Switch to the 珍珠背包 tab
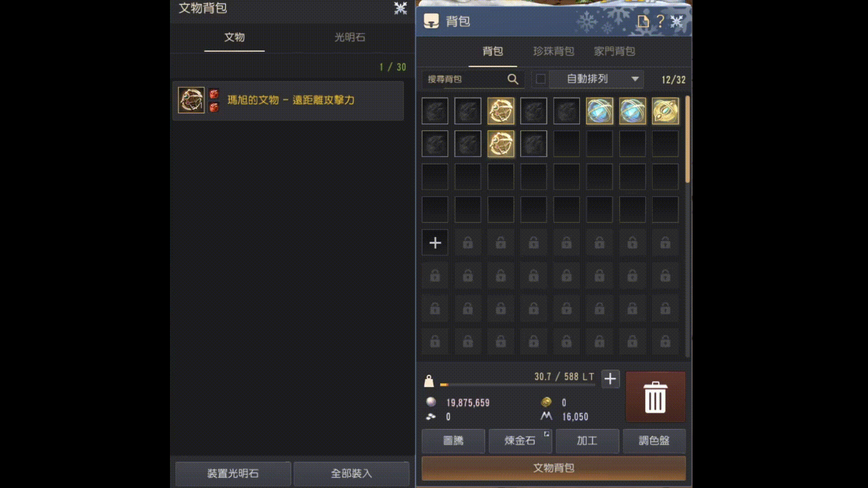This screenshot has width=868, height=488. [x=554, y=51]
